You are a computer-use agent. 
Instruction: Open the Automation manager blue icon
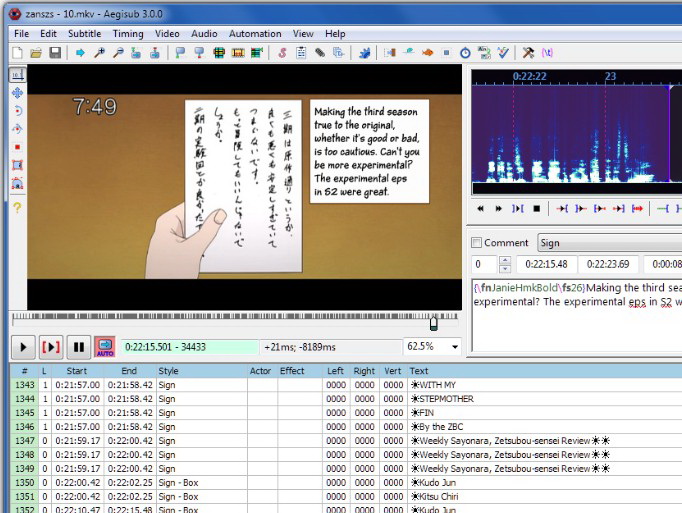[x=364, y=53]
